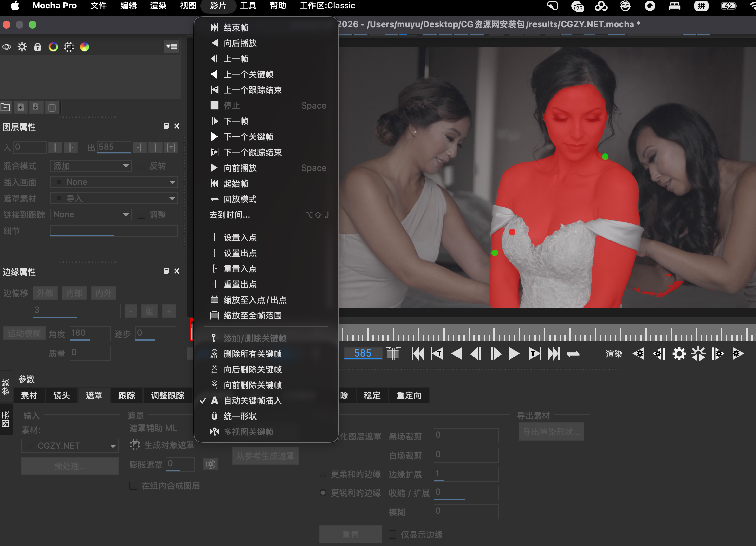Click the color wheel icon in layer header

[53, 47]
